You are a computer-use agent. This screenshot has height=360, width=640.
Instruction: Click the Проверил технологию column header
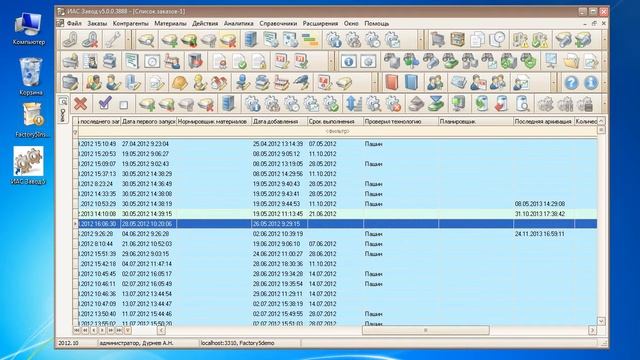[x=401, y=121]
